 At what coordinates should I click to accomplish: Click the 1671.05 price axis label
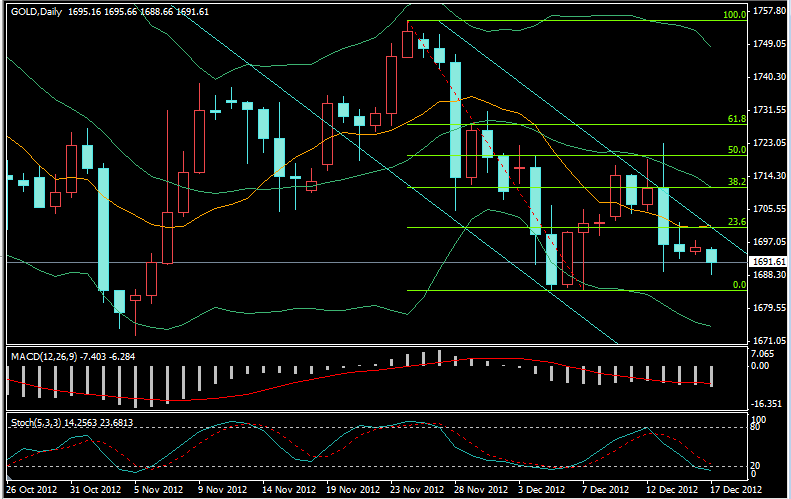coord(769,341)
